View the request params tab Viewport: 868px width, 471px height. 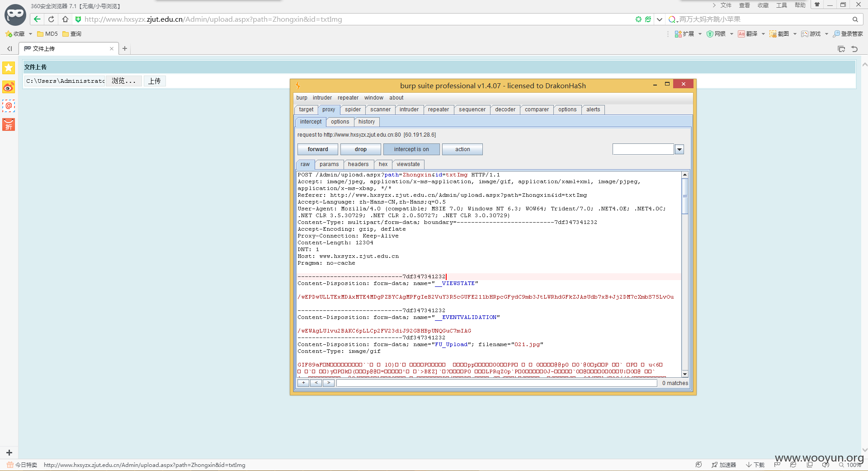click(329, 164)
